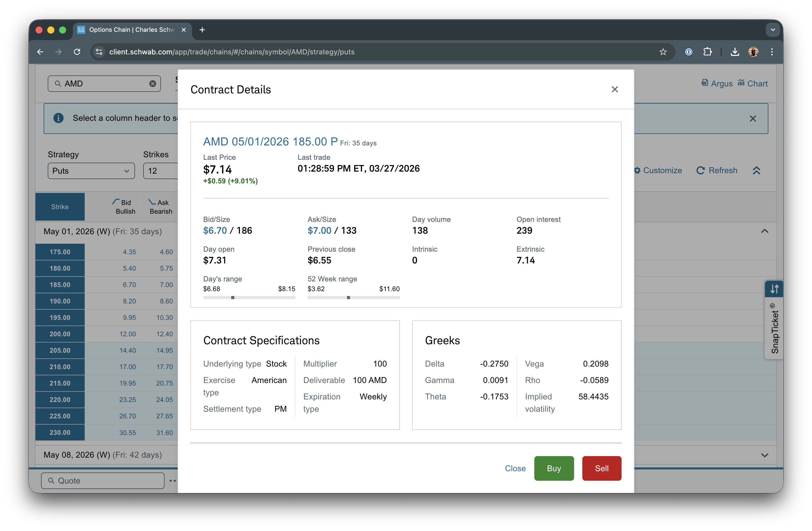This screenshot has height=531, width=812.
Task: Select the Options Chain Charles Schwab tab
Action: pyautogui.click(x=132, y=30)
